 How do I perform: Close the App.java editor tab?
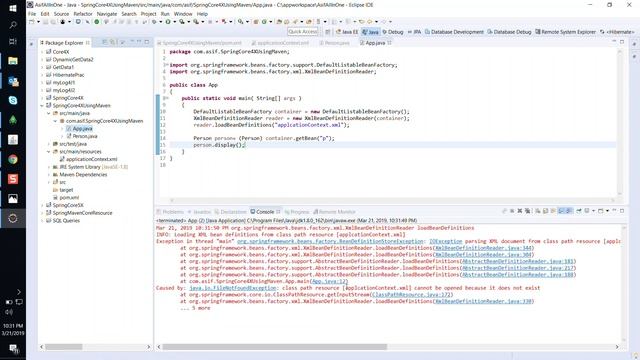pyautogui.click(x=389, y=42)
